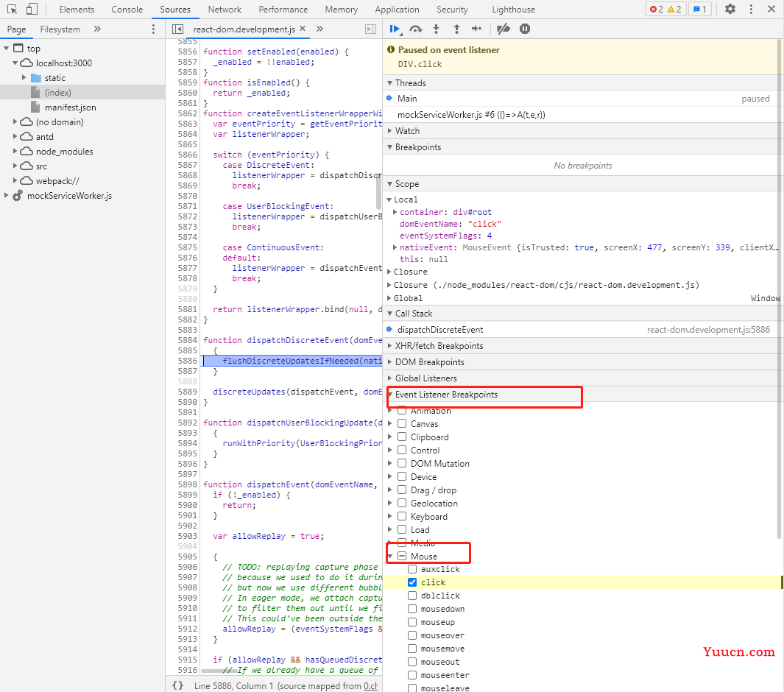Screen dimensions: 784x692
Task: Toggle the file navigator sidebar icon
Action: pyautogui.click(x=177, y=29)
